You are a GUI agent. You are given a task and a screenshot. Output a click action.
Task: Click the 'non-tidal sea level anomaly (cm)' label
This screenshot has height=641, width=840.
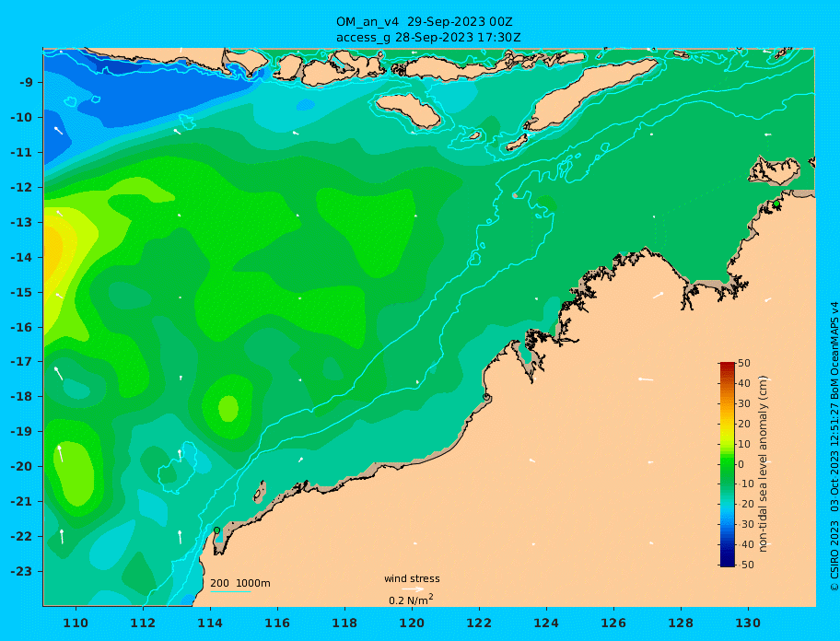pyautogui.click(x=763, y=464)
